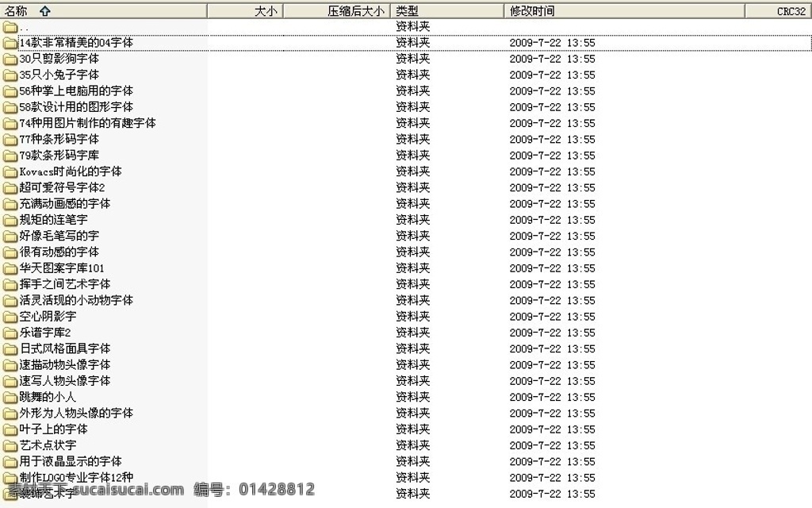The width and height of the screenshot is (812, 508).
Task: Click 资料夹 type in the 速写人物头像字体 row
Action: tap(412, 380)
